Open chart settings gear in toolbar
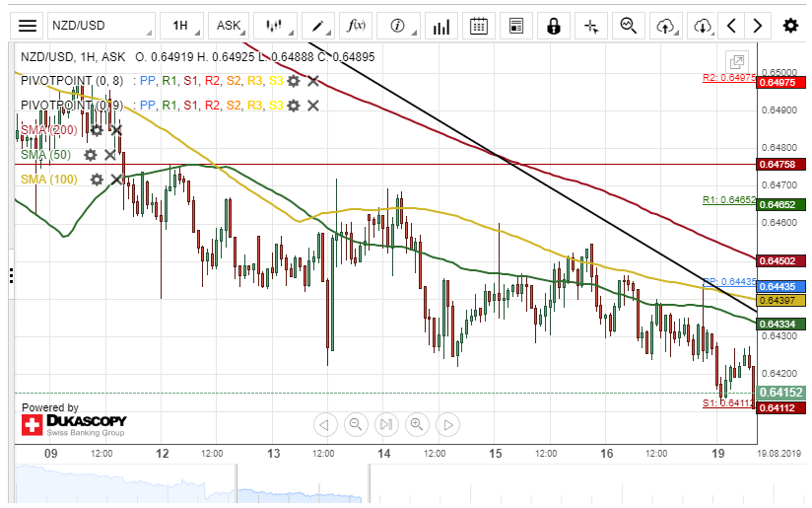 click(789, 26)
